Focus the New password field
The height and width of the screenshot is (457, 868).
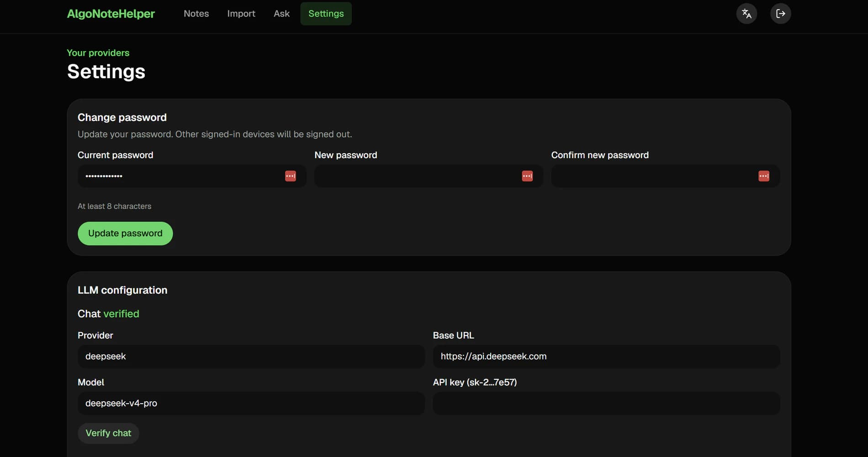(x=429, y=176)
